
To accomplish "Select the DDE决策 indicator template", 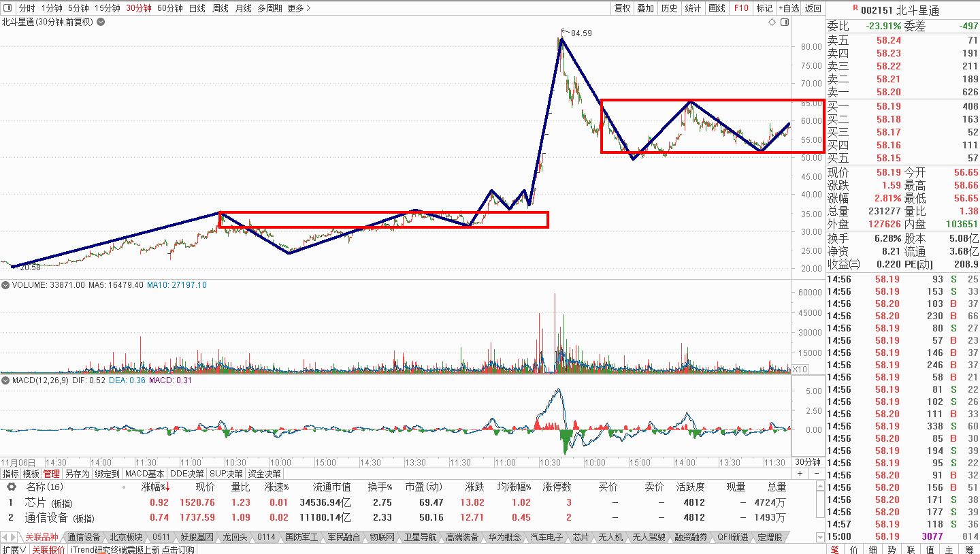I will [186, 474].
